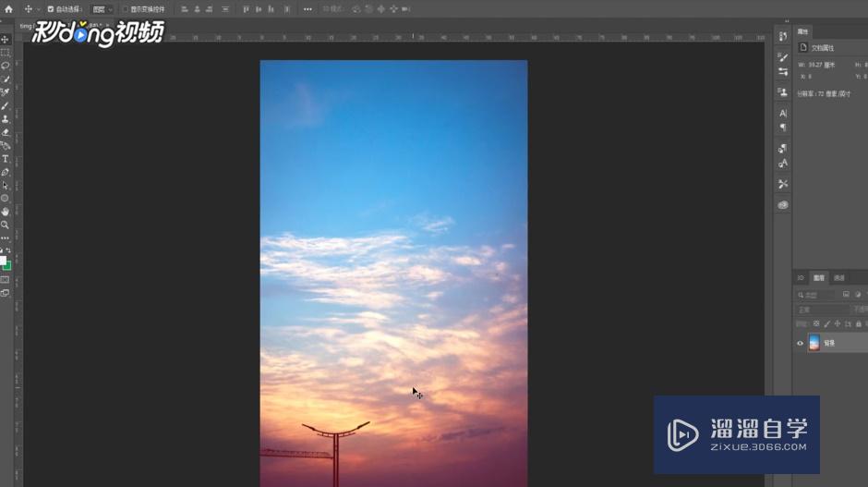Open the Clone Source panel icon

(x=783, y=92)
